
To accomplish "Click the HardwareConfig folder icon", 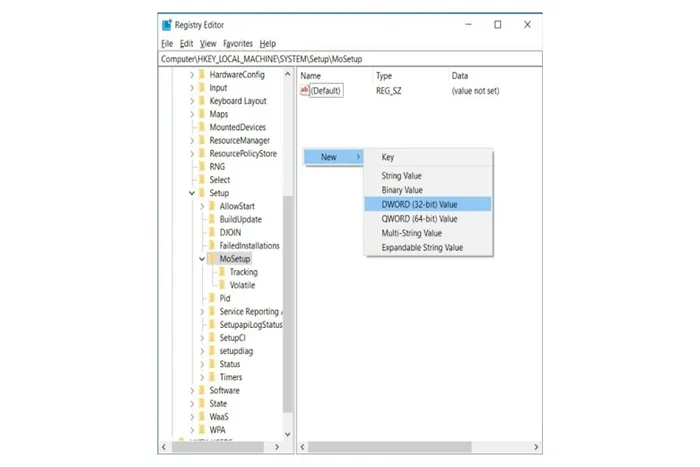I will [x=202, y=75].
